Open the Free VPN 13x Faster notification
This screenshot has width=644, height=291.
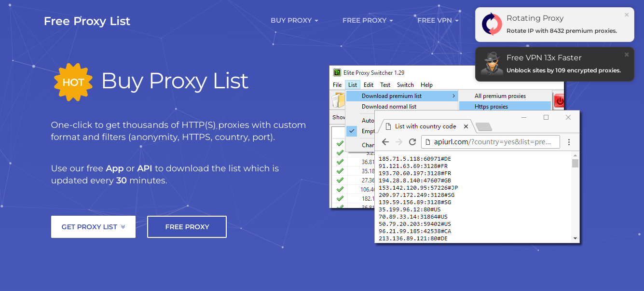(x=544, y=58)
